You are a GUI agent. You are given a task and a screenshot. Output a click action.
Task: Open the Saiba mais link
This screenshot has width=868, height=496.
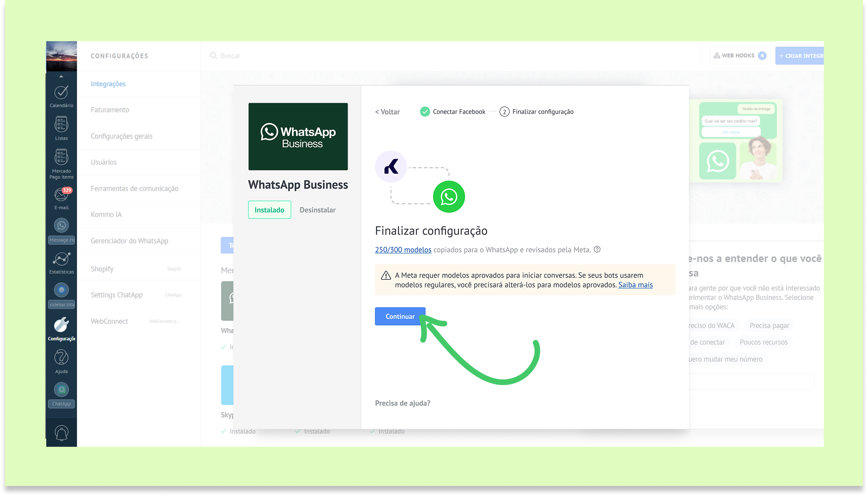pos(635,285)
